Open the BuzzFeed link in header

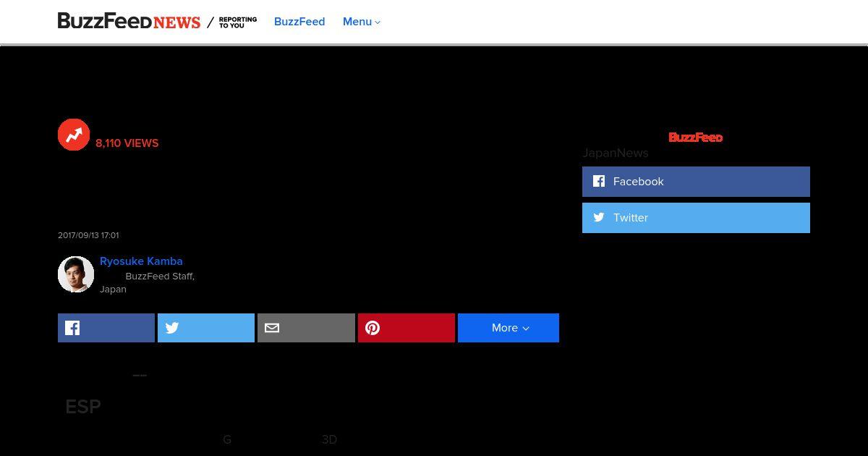[299, 22]
